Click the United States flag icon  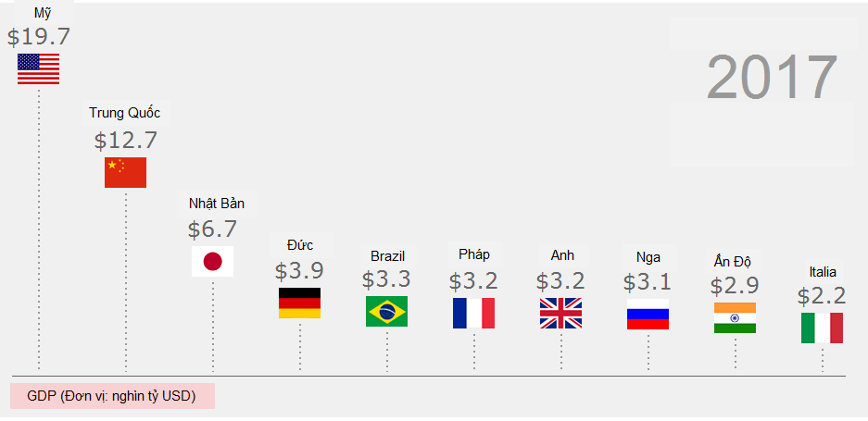point(38,69)
